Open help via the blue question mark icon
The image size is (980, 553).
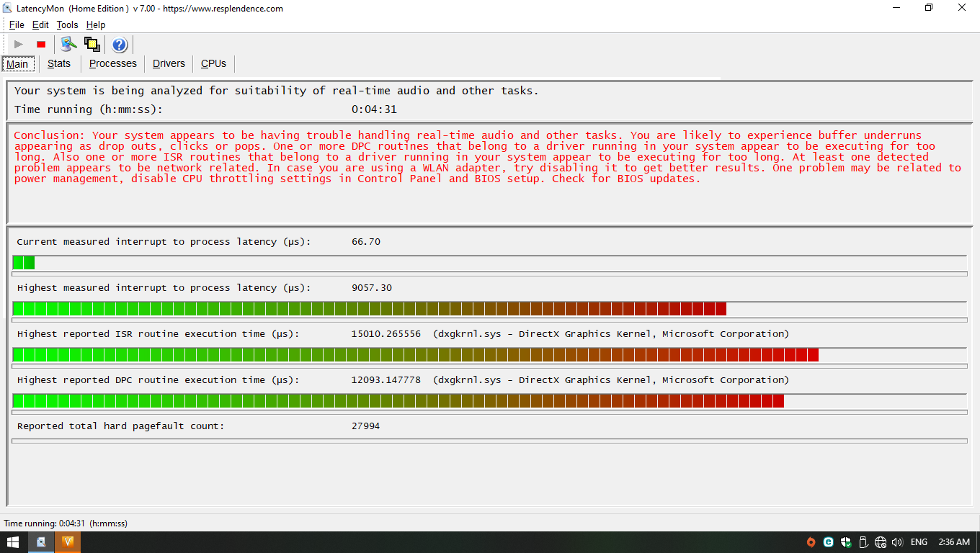tap(120, 45)
